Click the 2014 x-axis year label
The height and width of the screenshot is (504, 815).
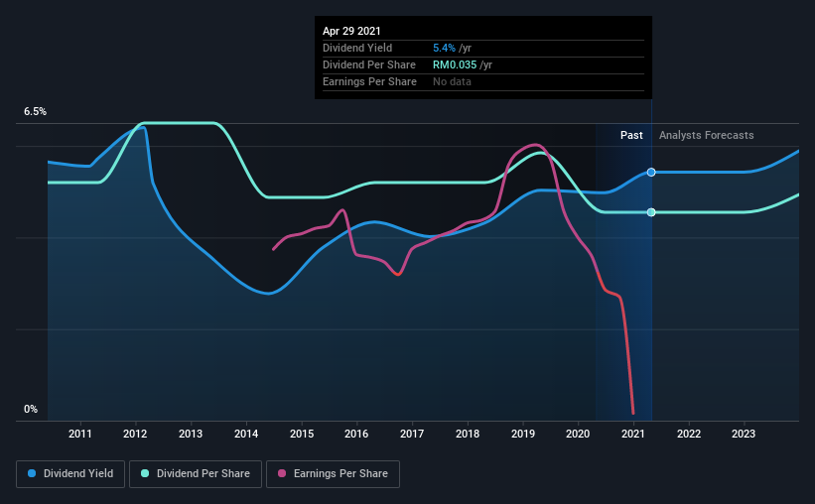click(x=246, y=434)
